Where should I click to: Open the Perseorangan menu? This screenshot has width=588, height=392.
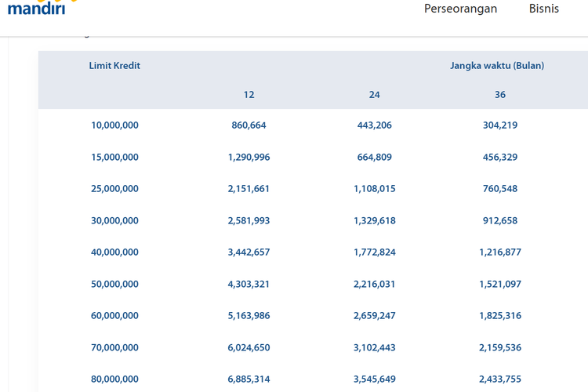point(460,9)
